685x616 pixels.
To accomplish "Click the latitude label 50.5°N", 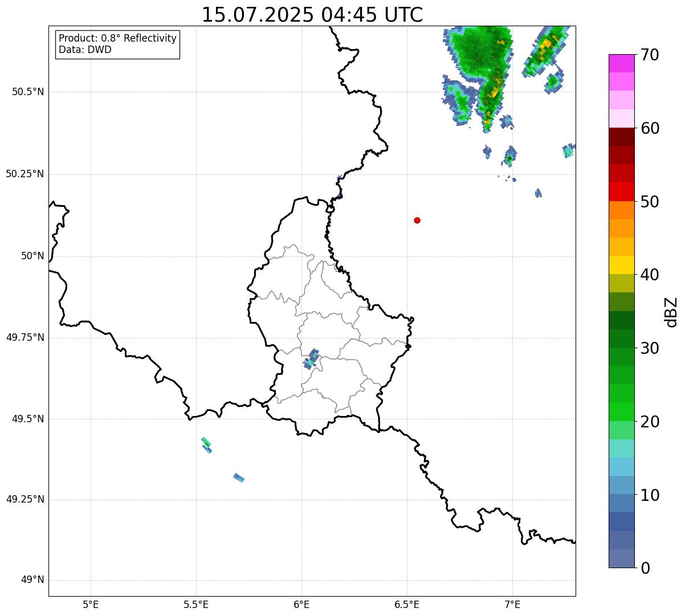I will (x=28, y=92).
